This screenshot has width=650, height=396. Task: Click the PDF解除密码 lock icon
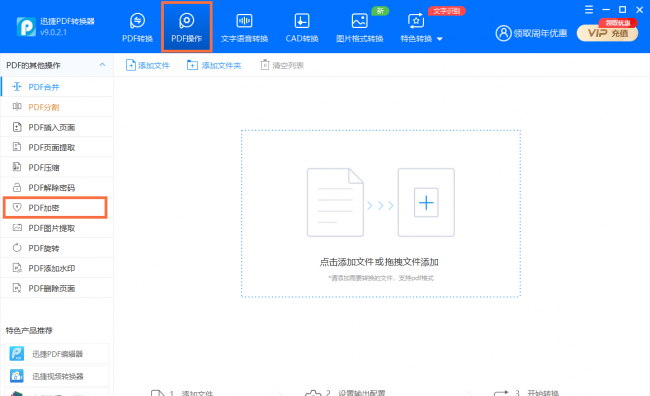[17, 187]
